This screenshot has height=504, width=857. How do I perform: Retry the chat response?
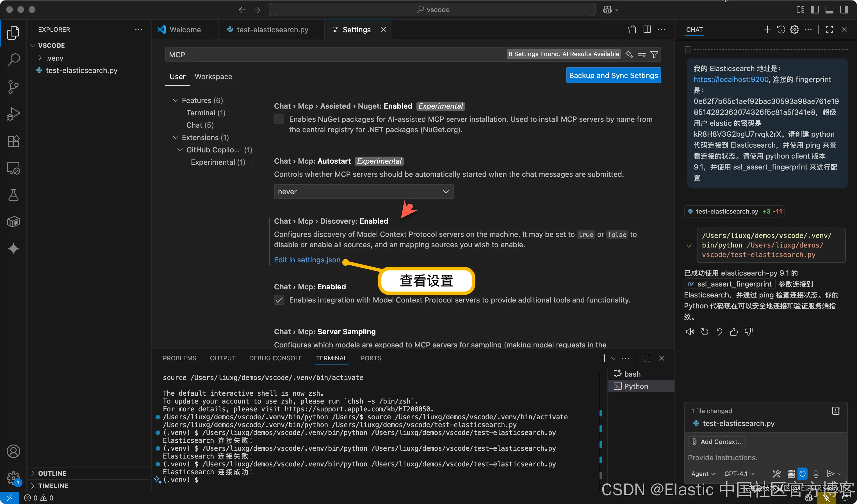(705, 331)
